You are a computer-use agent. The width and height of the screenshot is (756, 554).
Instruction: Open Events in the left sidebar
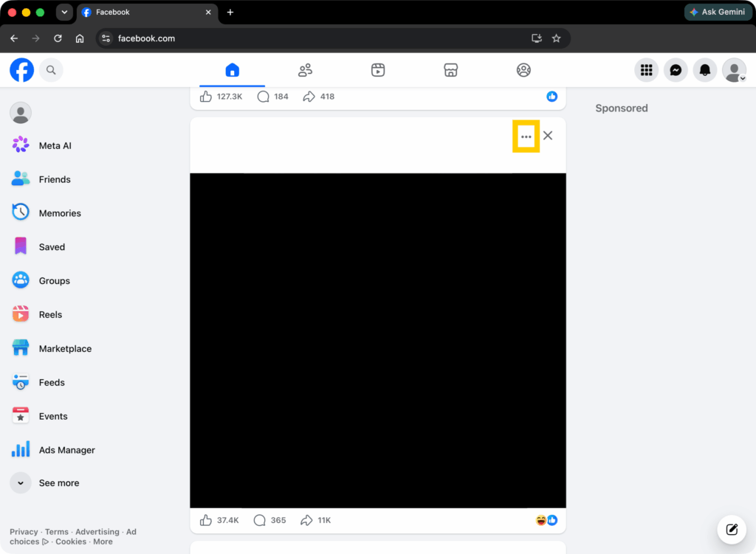point(40,416)
